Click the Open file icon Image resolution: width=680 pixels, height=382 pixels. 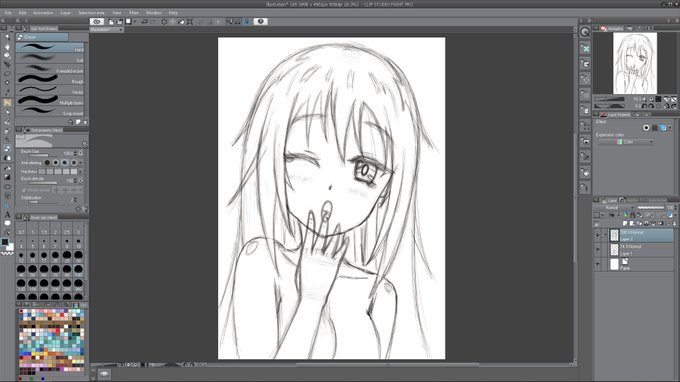pyautogui.click(x=120, y=22)
